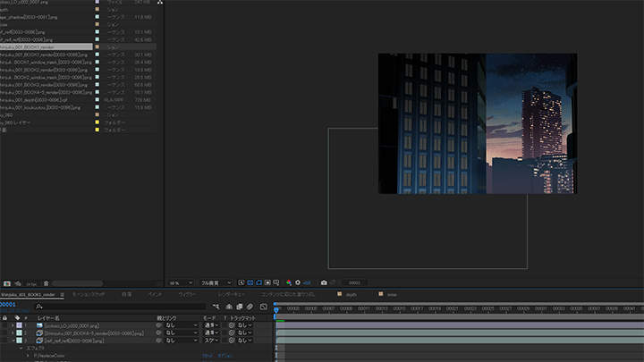Switch to the depth timeline tab
The image size is (644, 362).
coord(352,293)
